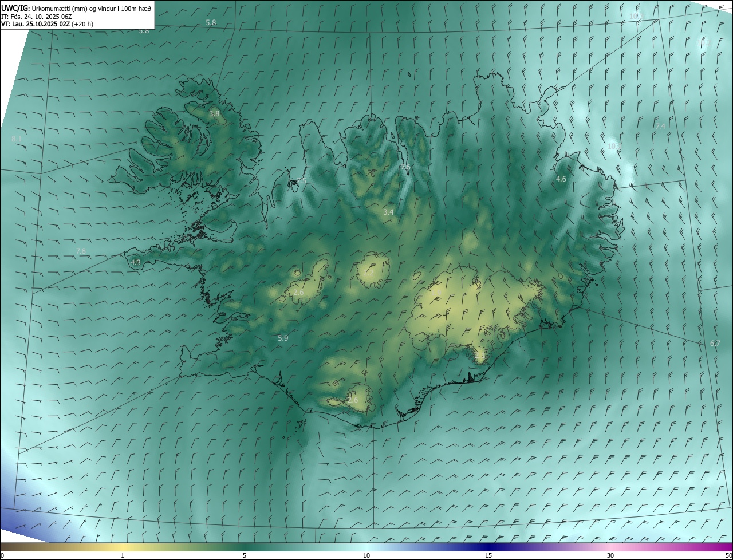This screenshot has height=560, width=733.
Task: Click the colorbar tick label 10
Action: [x=366, y=555]
